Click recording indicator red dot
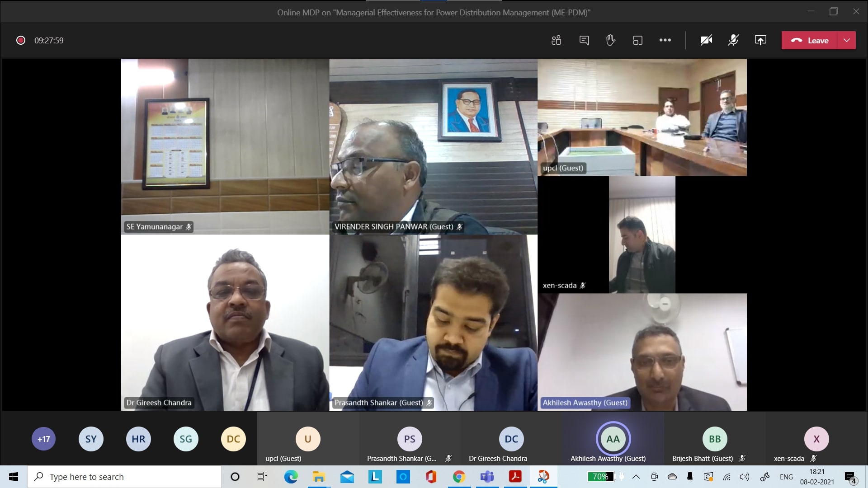Image resolution: width=868 pixels, height=488 pixels. click(20, 41)
